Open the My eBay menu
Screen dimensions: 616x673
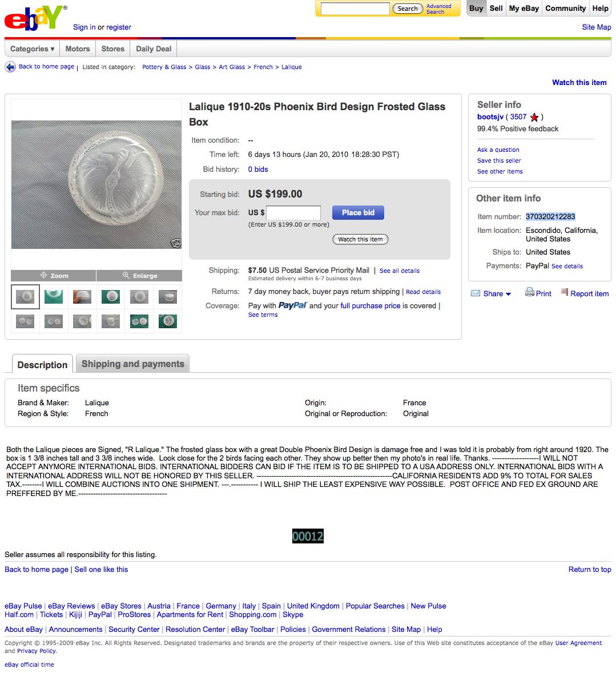pyautogui.click(x=524, y=9)
